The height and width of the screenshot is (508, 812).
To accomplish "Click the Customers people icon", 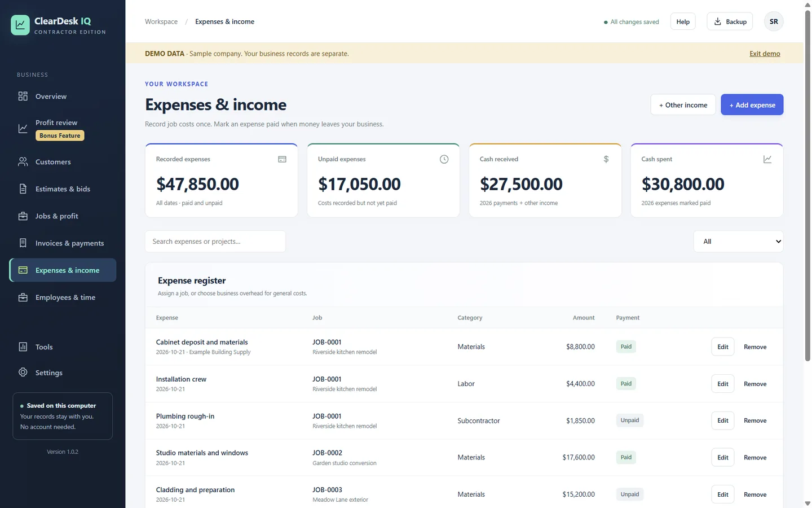I will click(x=23, y=162).
